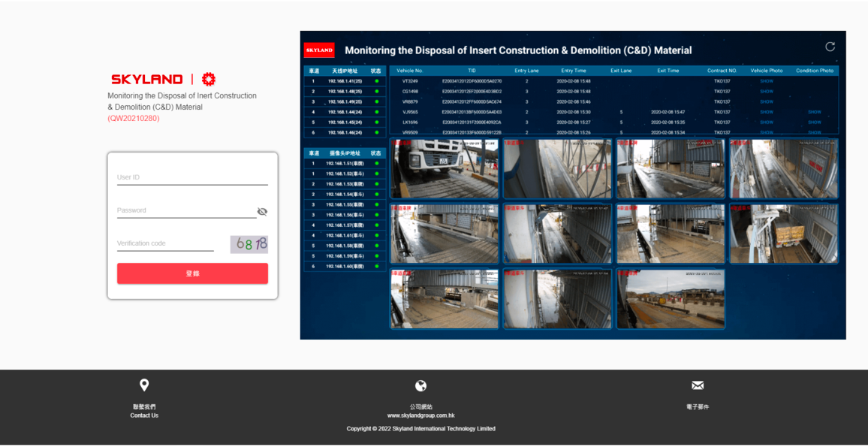868x447 pixels.
Task: Click the refresh icon on the dashboard
Action: (x=829, y=46)
